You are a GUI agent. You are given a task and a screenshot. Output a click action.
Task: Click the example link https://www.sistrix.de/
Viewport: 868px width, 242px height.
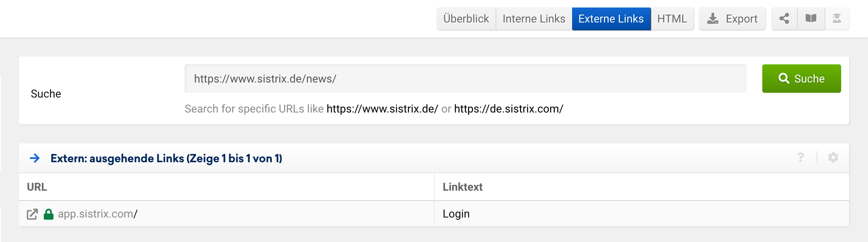(x=382, y=109)
